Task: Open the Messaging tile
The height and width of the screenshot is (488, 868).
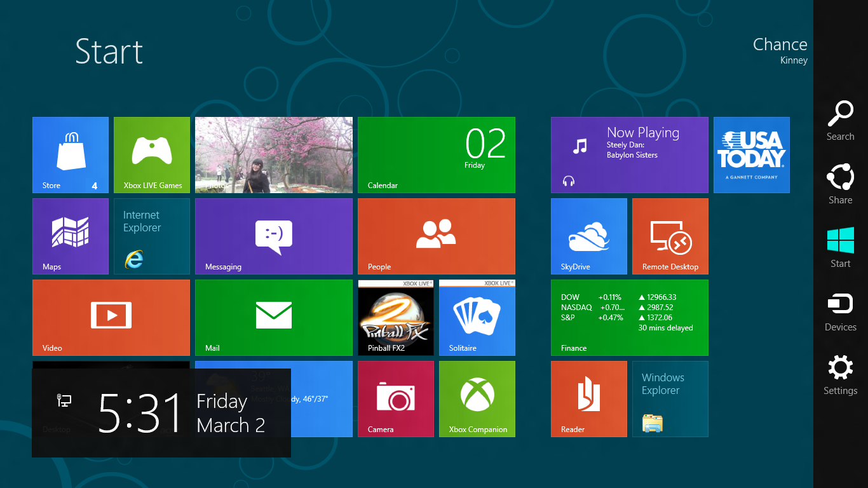Action: (273, 236)
